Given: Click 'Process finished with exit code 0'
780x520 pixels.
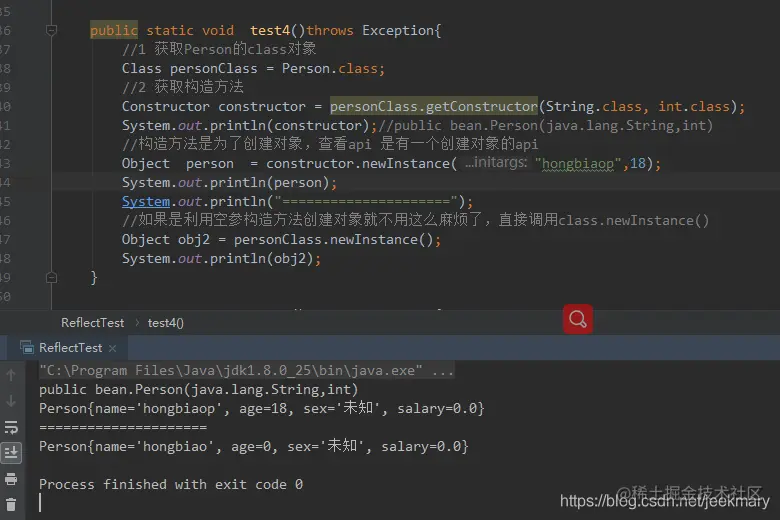Looking at the screenshot, I should [171, 484].
